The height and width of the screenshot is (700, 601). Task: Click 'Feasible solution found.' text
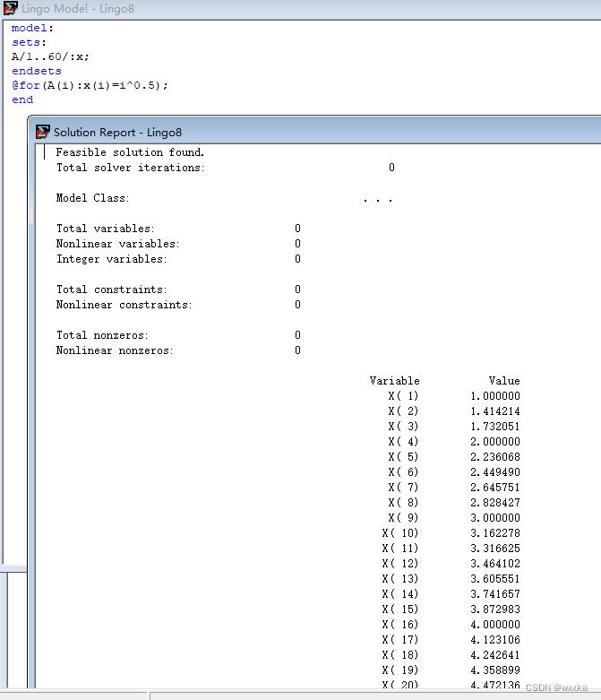click(130, 152)
